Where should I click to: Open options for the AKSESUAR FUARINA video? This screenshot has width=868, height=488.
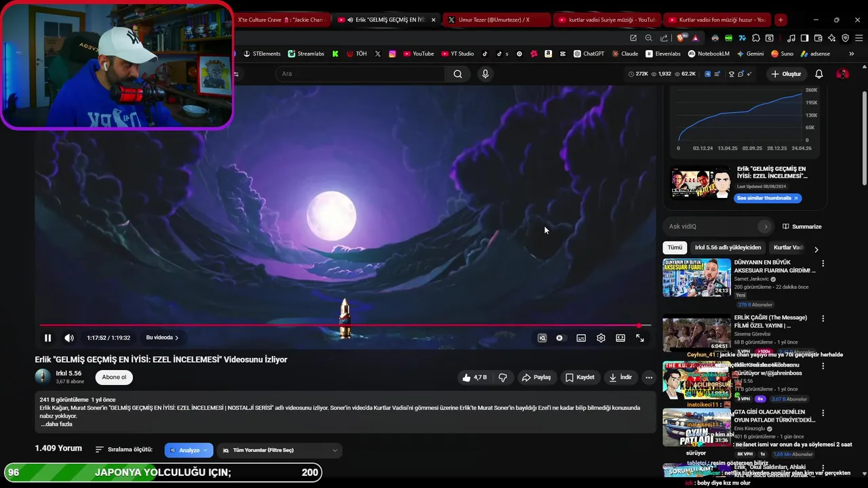(x=823, y=264)
